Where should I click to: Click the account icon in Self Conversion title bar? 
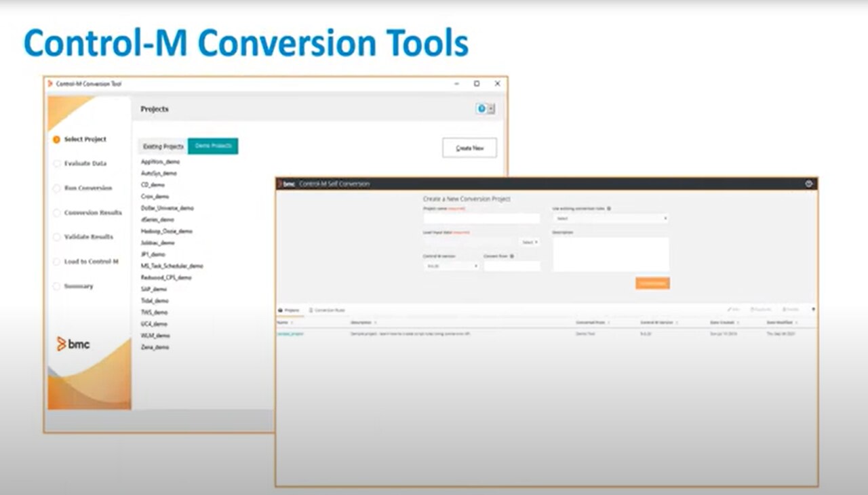pos(808,184)
